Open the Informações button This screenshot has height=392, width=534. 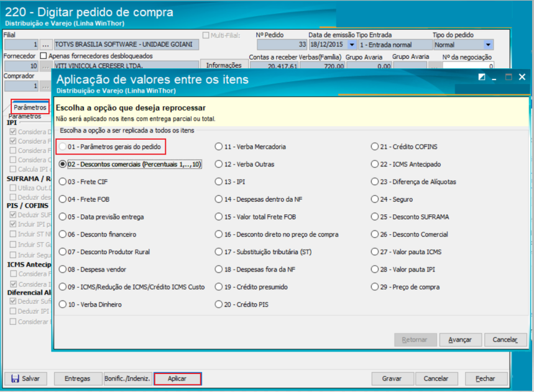click(x=224, y=65)
